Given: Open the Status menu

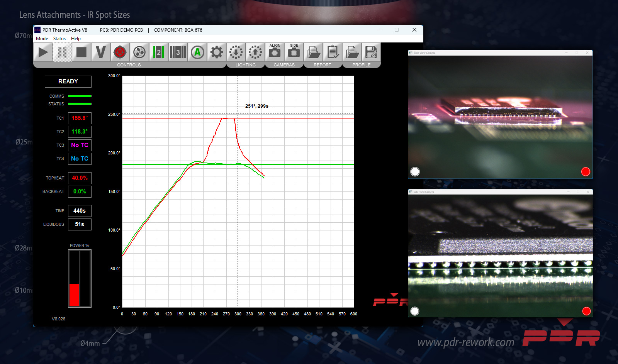Looking at the screenshot, I should pos(59,39).
